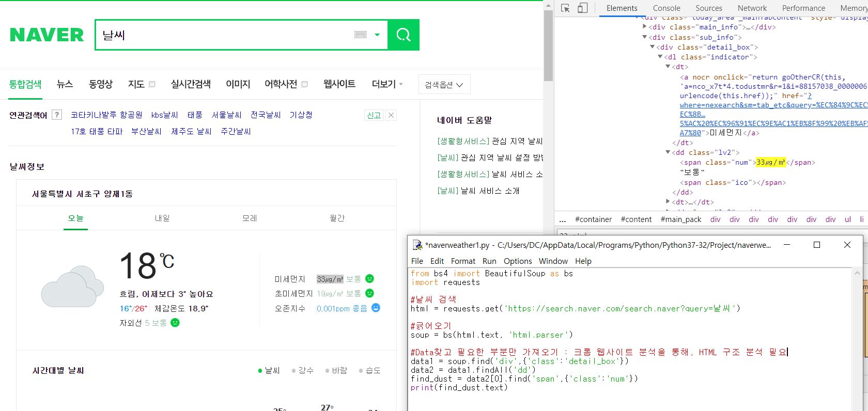
Task: Select DevTools inspect element picker icon
Action: (565, 8)
